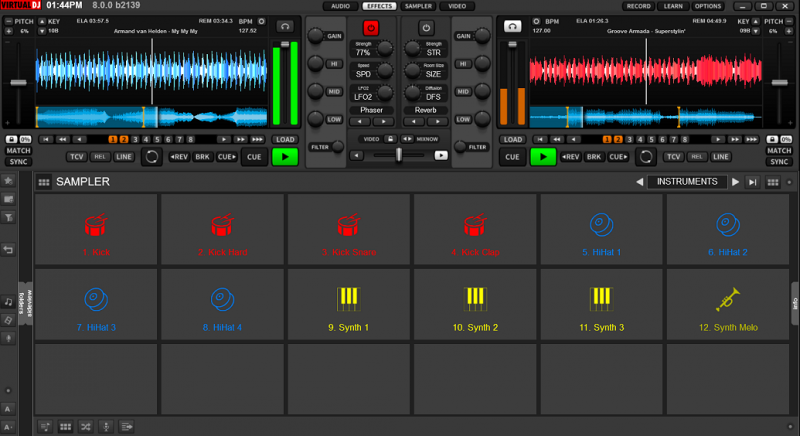The width and height of the screenshot is (800, 436).
Task: Trigger the Synth 2 keyboard pad
Action: coord(475,304)
